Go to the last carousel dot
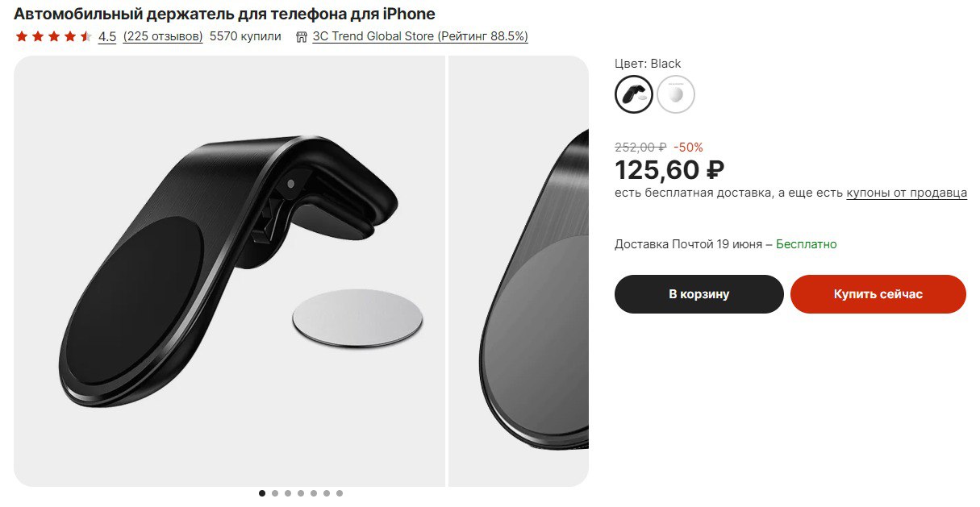This screenshot has width=980, height=507. [x=340, y=493]
